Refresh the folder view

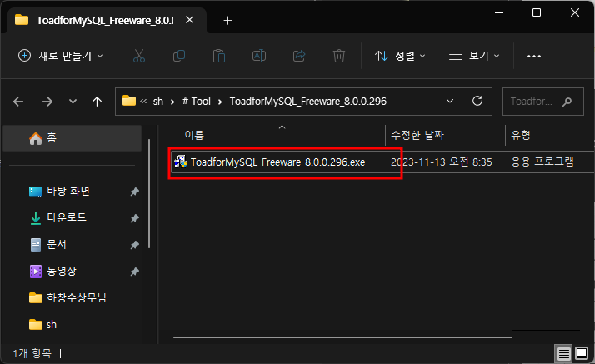tap(477, 102)
